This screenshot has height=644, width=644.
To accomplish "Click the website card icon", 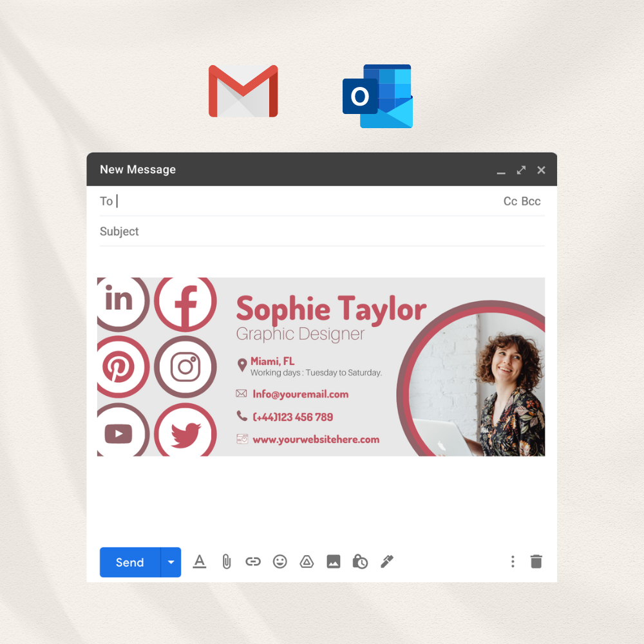I will (242, 439).
